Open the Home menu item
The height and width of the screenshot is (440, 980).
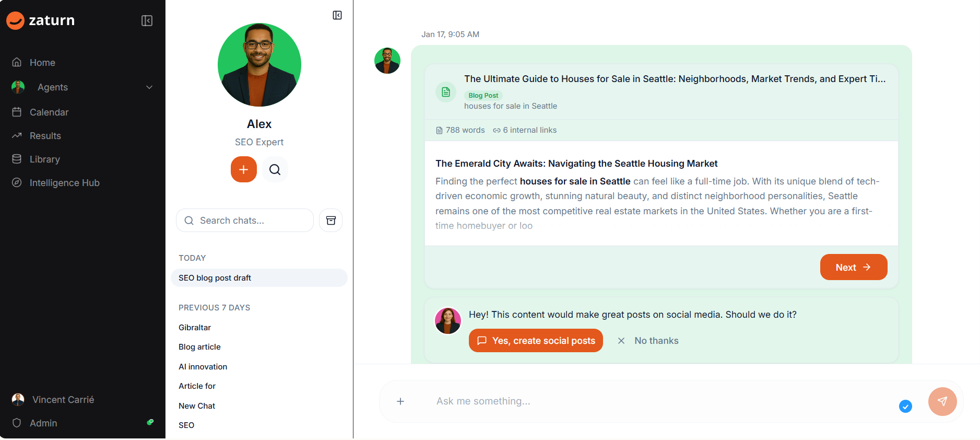point(42,63)
